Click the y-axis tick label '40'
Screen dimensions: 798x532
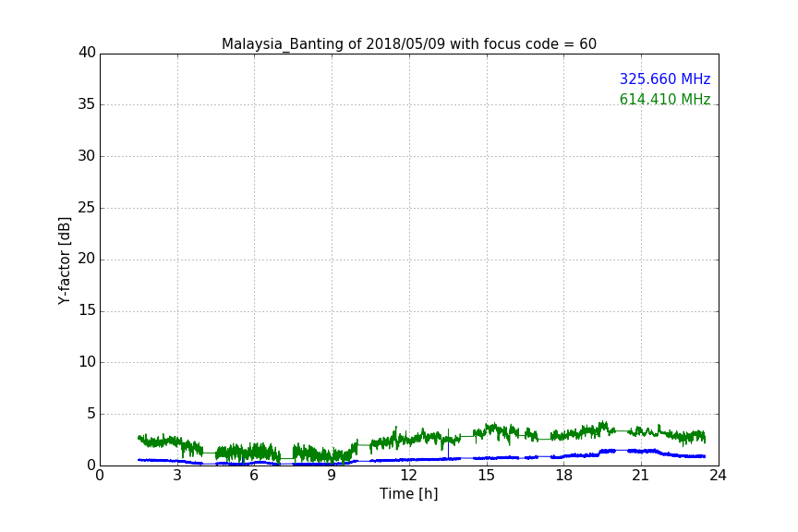tap(87, 53)
